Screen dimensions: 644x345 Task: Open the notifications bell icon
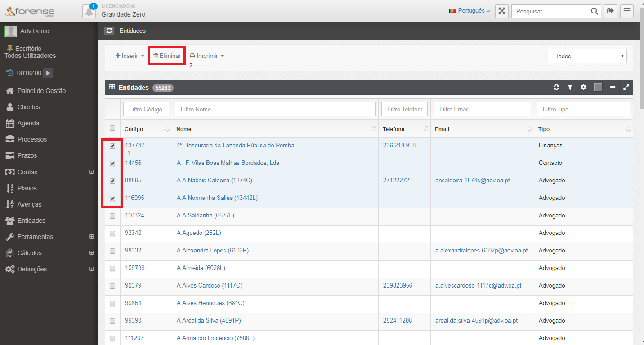click(89, 11)
